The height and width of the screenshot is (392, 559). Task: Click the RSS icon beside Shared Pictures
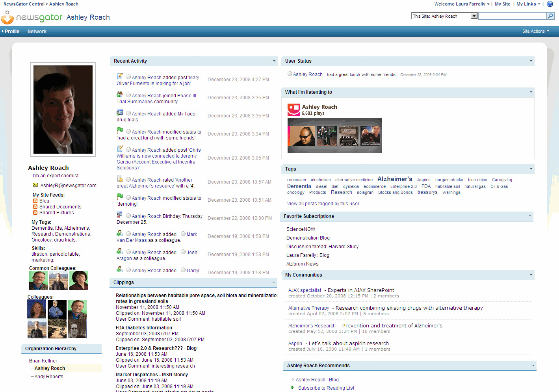35,213
